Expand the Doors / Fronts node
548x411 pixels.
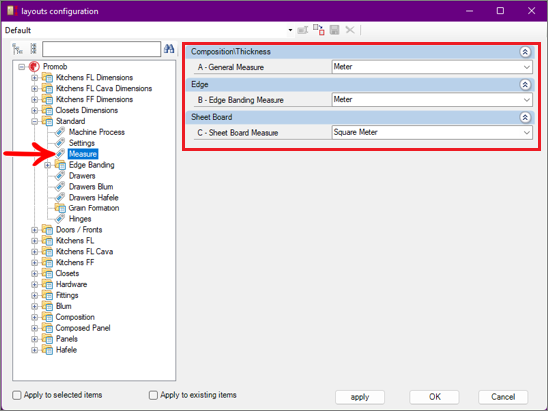point(35,230)
